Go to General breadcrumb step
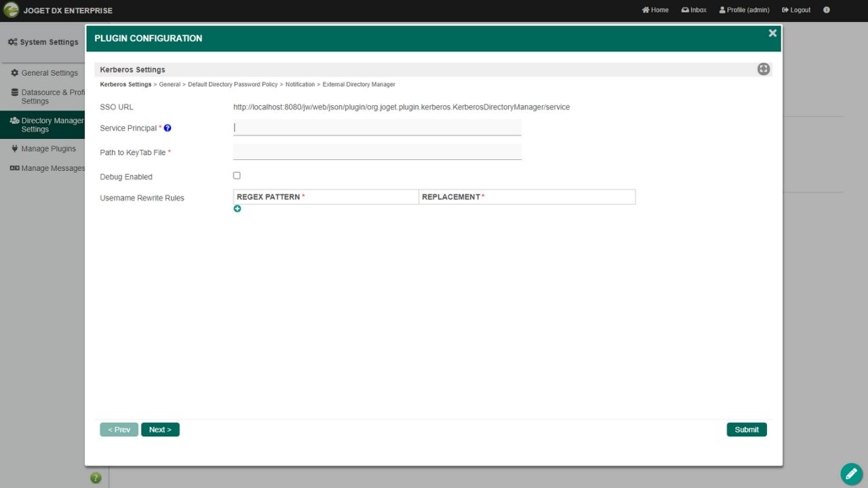 pos(170,85)
